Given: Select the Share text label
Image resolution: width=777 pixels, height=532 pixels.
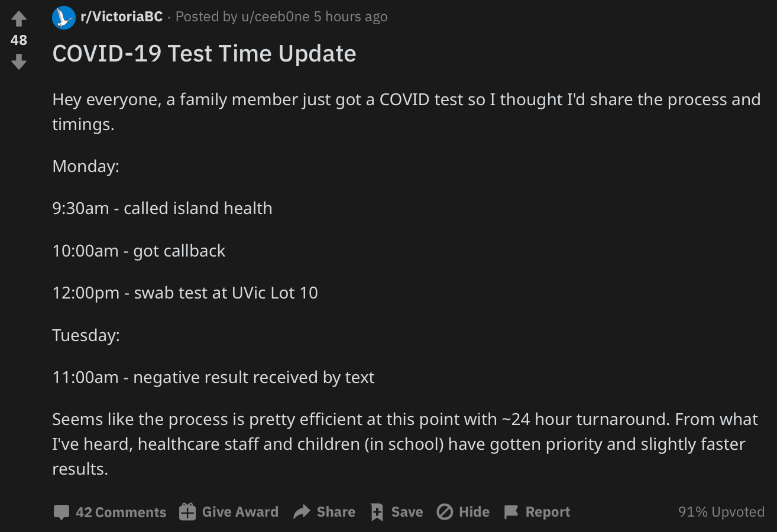Looking at the screenshot, I should (336, 512).
